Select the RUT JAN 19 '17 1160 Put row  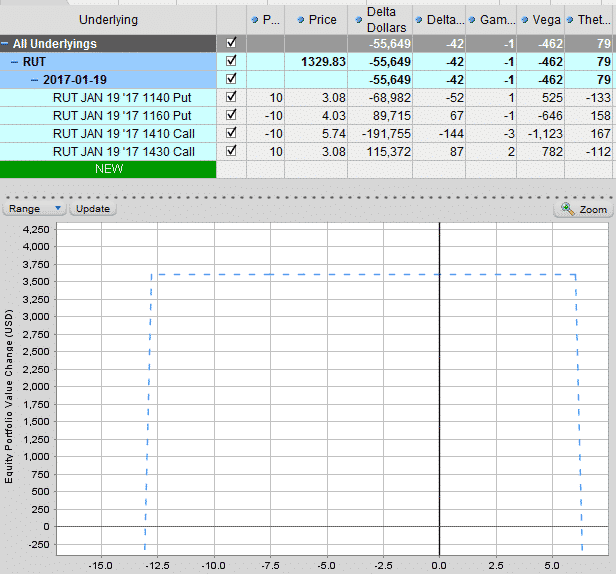(x=122, y=116)
